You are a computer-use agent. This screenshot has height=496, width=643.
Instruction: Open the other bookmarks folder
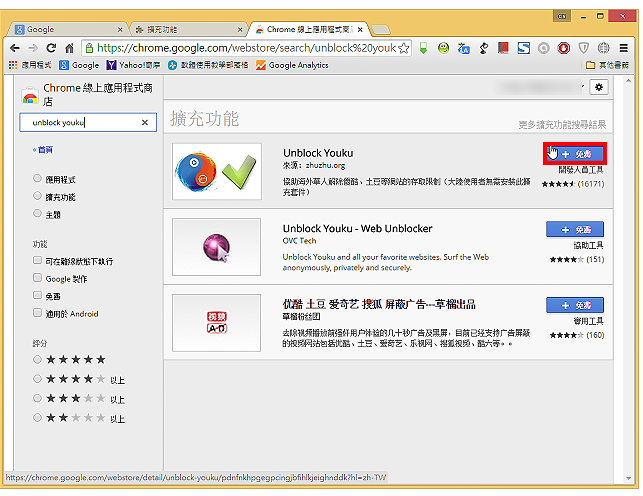[x=607, y=65]
